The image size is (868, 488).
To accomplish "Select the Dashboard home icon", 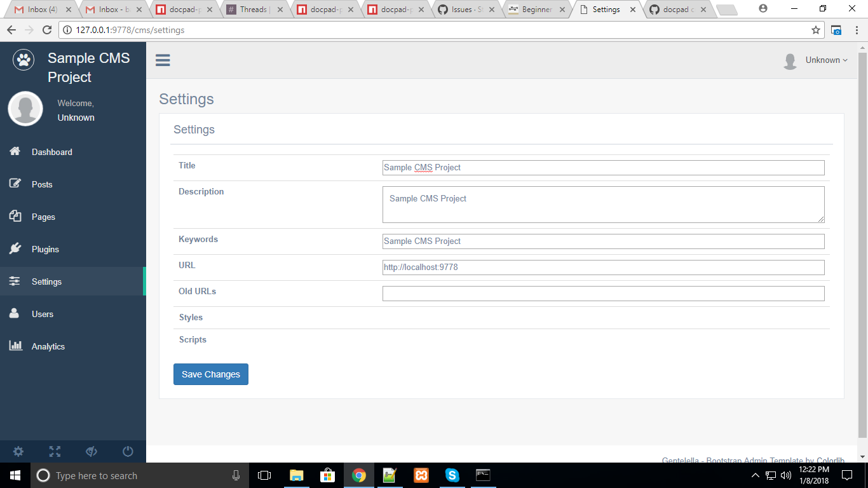I will pos(15,151).
